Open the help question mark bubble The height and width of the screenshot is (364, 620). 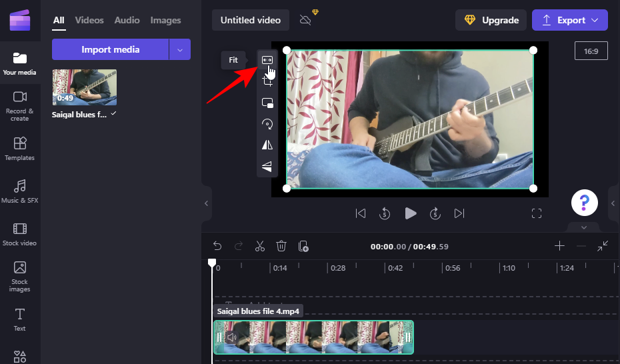(x=585, y=203)
